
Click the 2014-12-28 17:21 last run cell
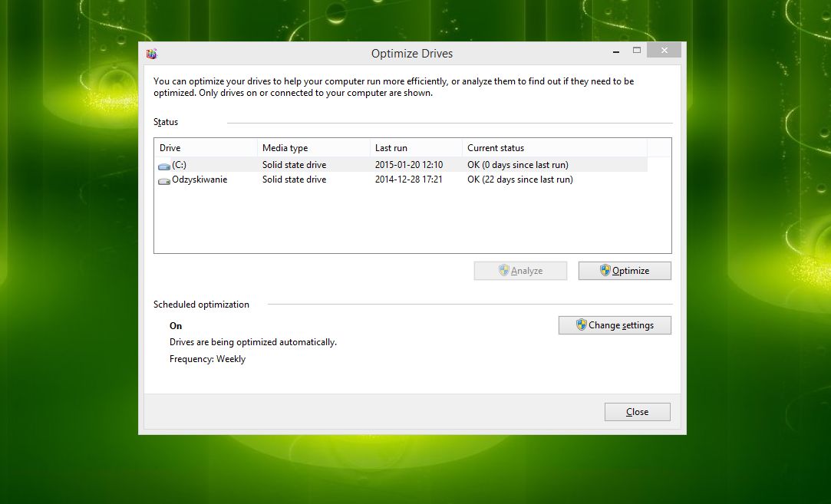pyautogui.click(x=409, y=180)
